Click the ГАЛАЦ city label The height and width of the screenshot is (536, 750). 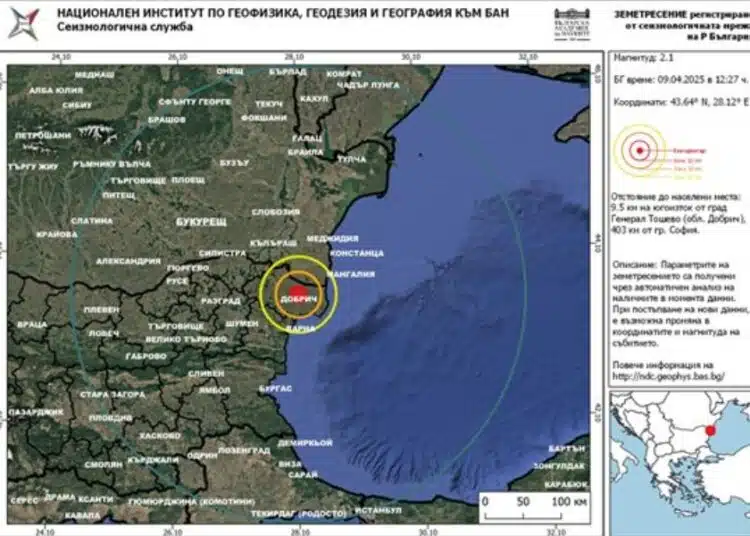point(307,139)
